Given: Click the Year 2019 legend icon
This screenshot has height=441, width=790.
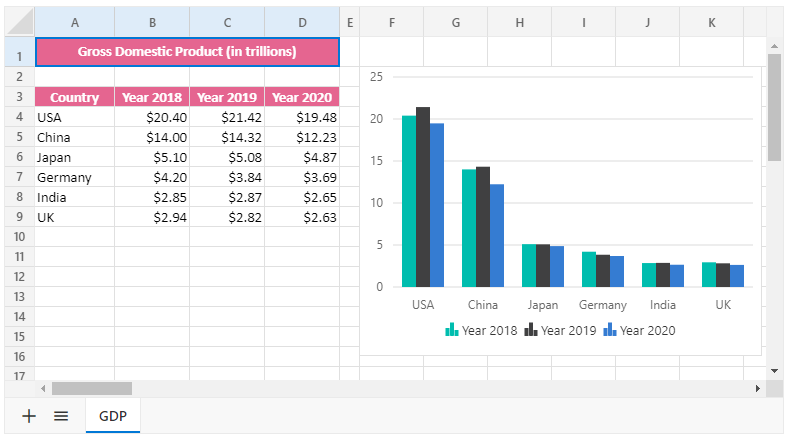Looking at the screenshot, I should (531, 330).
